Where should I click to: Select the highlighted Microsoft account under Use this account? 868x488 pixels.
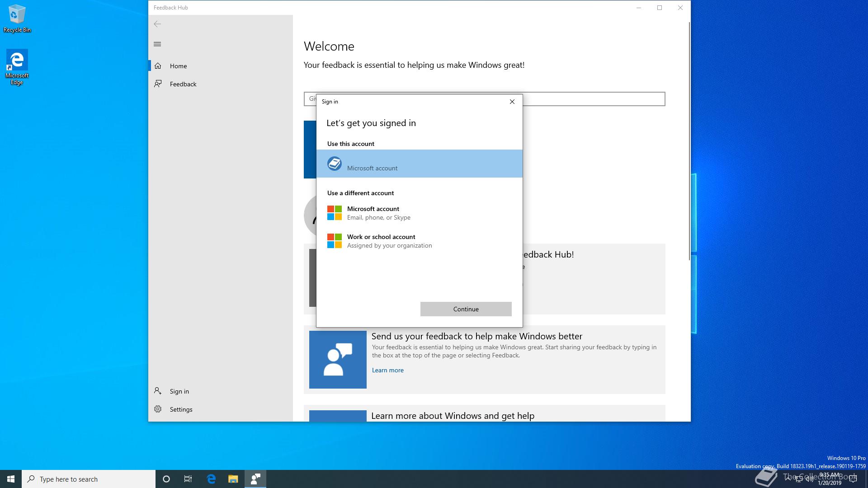click(x=420, y=164)
